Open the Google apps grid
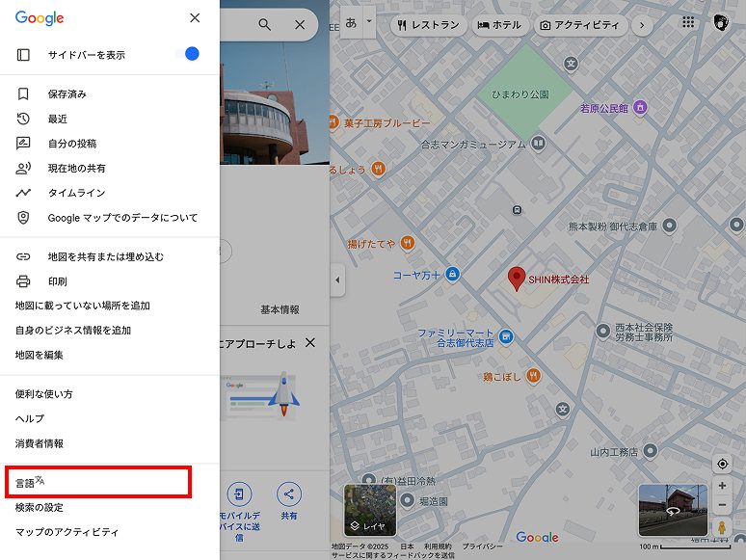The height and width of the screenshot is (560, 746). 688,22
